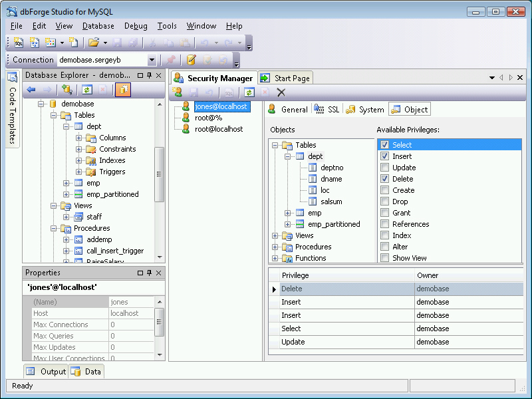Pin the Database Explorer panel

pyautogui.click(x=149, y=75)
